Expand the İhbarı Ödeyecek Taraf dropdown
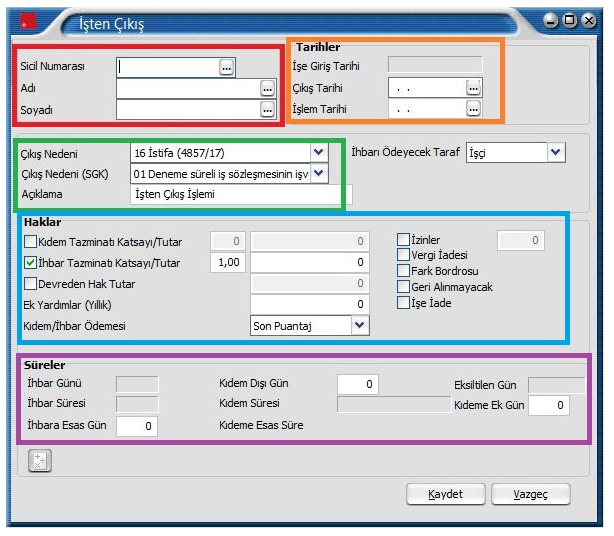 click(x=556, y=152)
